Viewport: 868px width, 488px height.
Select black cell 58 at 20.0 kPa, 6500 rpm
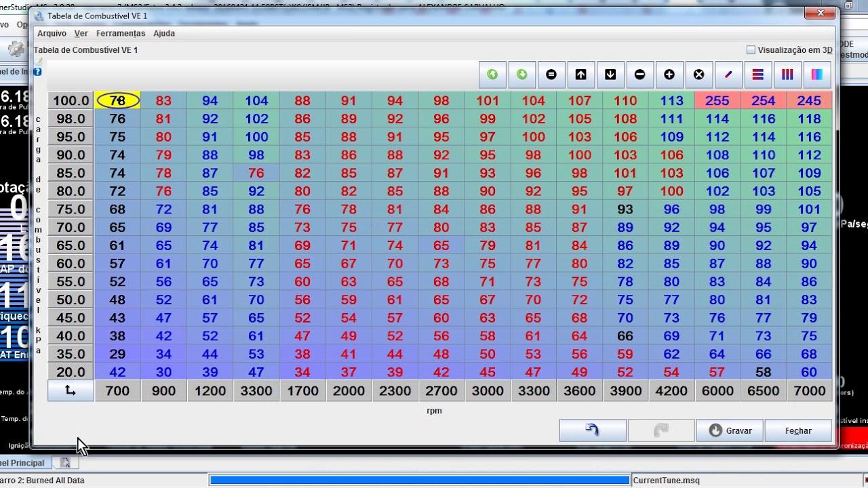pos(763,372)
